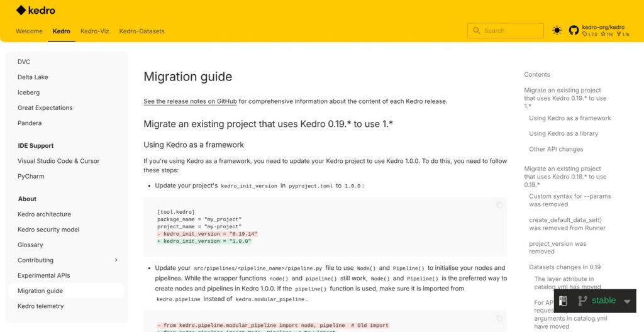Image resolution: width=644 pixels, height=332 pixels.
Task: Select the Kedro tab
Action: coord(62,31)
